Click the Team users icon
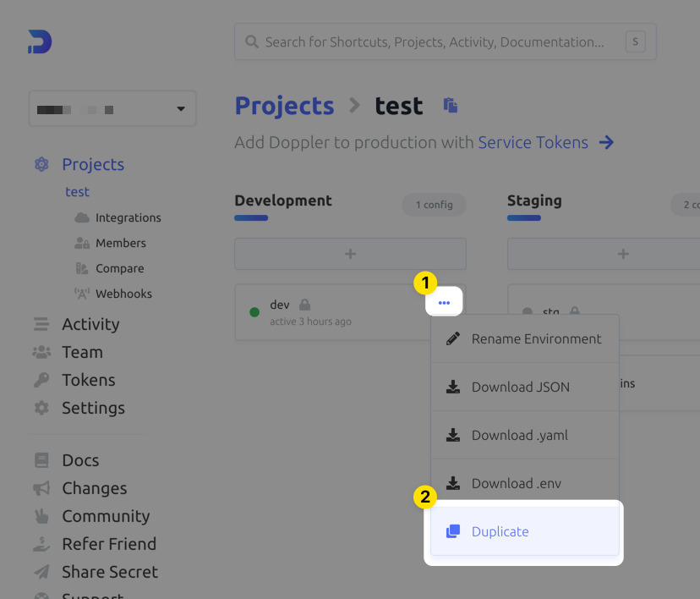 click(41, 353)
